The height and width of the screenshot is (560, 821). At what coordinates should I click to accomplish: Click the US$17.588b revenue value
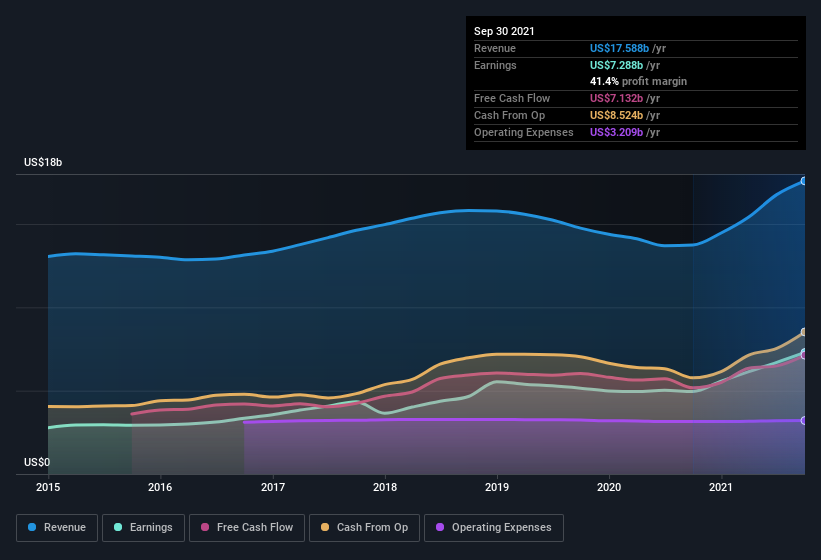[619, 48]
